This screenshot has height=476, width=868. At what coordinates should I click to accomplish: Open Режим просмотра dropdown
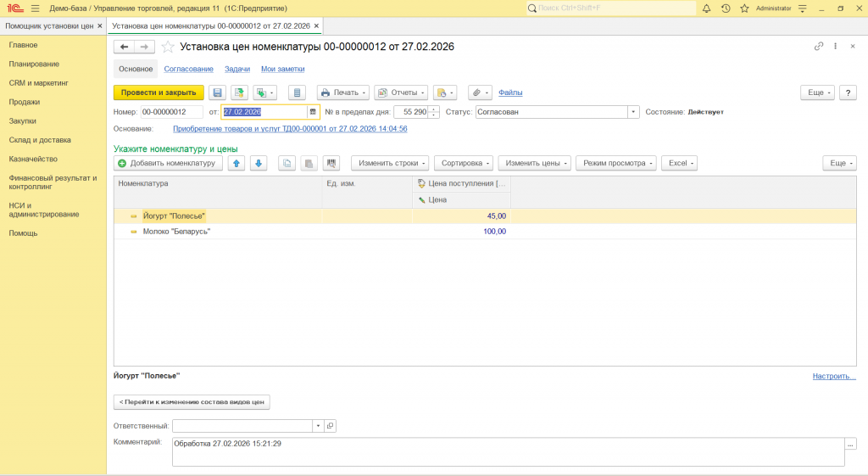tap(616, 163)
